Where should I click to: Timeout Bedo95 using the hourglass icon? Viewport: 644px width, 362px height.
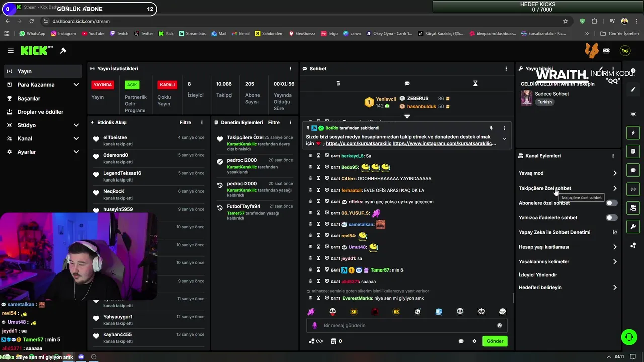318,167
